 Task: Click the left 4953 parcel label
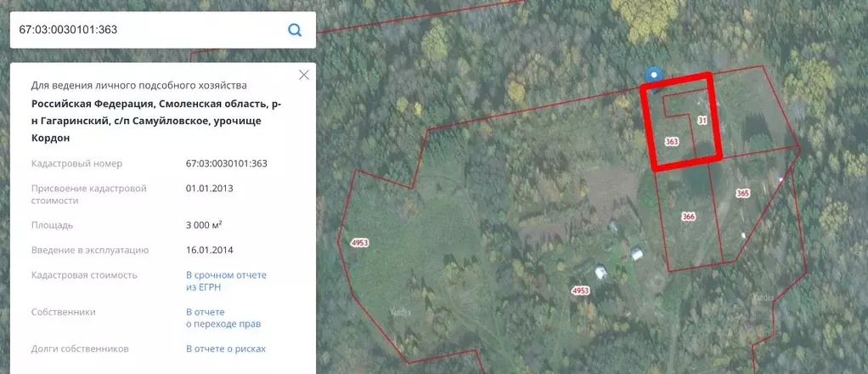pyautogui.click(x=359, y=243)
